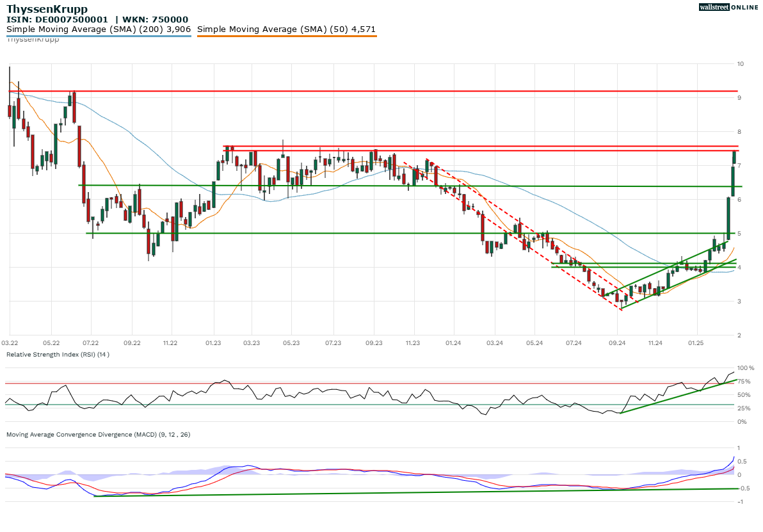Image resolution: width=763 pixels, height=532 pixels.
Task: Click the 01.25 date label on time axis
Action: [x=696, y=343]
